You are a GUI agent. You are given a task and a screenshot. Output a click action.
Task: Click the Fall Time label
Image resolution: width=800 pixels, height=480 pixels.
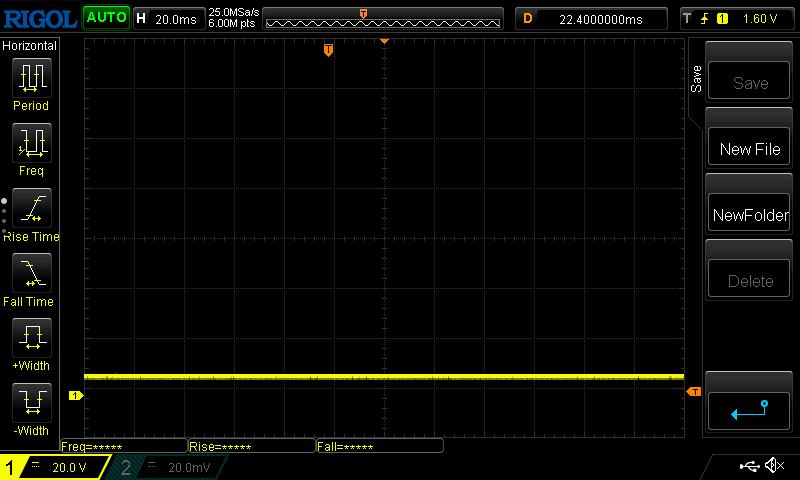28,301
